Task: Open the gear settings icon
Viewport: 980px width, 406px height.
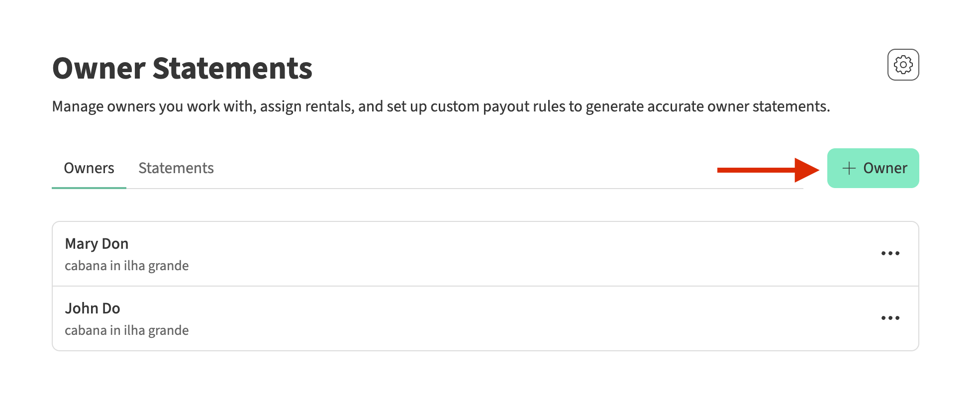Action: click(903, 65)
